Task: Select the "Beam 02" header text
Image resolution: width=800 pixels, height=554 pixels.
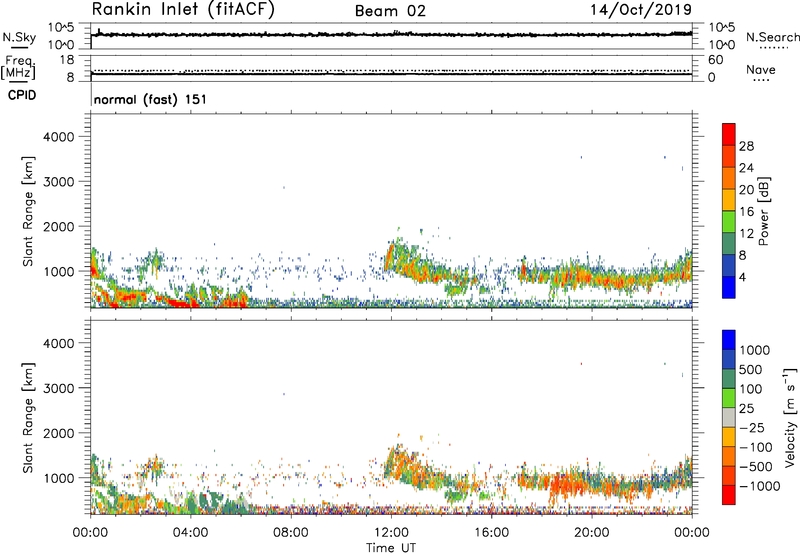Action: click(x=390, y=11)
